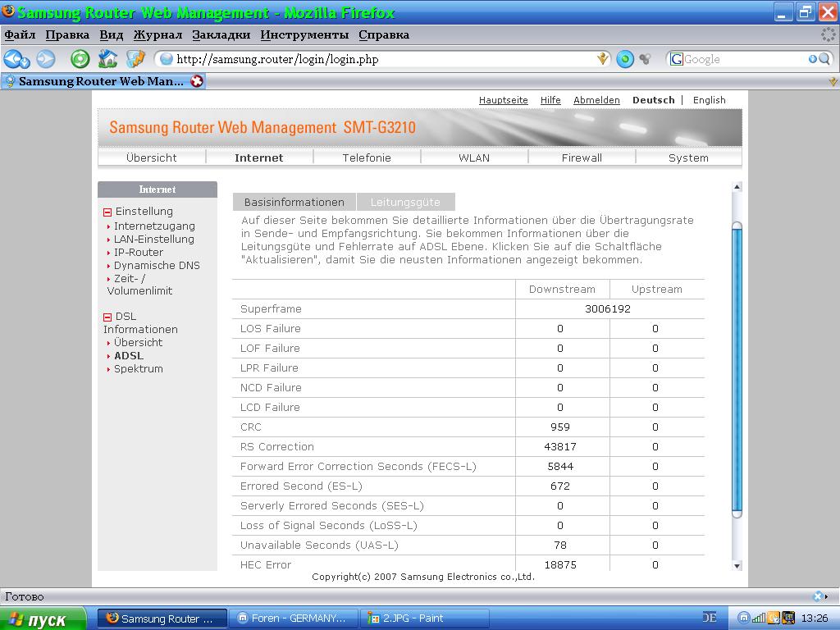The height and width of the screenshot is (630, 840).
Task: Click the browser Back arrow button
Action: (14, 59)
